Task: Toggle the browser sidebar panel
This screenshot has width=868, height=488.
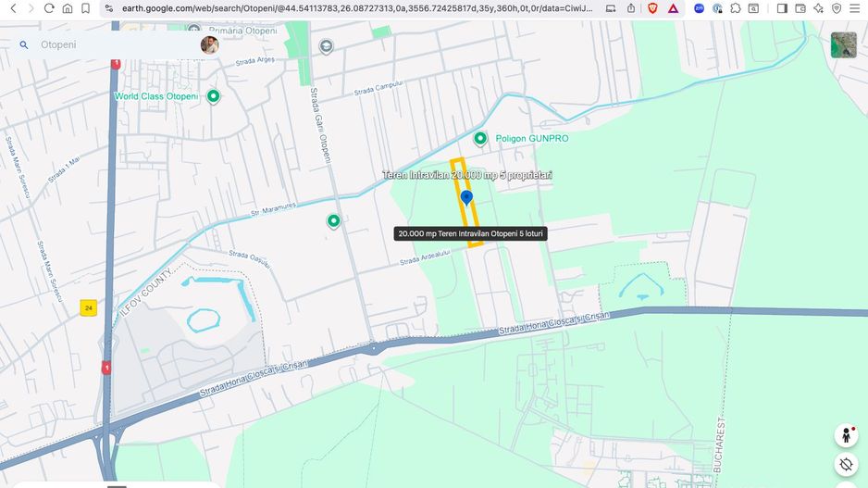Action: click(782, 8)
